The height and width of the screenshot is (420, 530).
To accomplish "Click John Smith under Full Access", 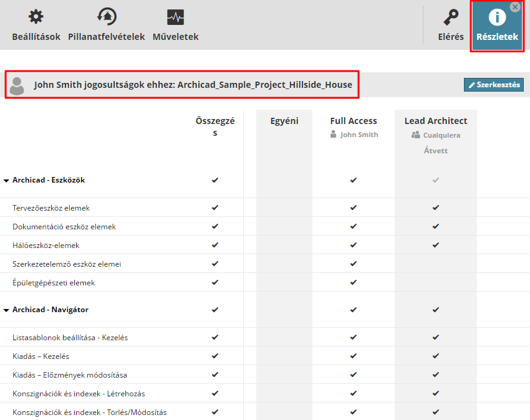I will pyautogui.click(x=354, y=135).
